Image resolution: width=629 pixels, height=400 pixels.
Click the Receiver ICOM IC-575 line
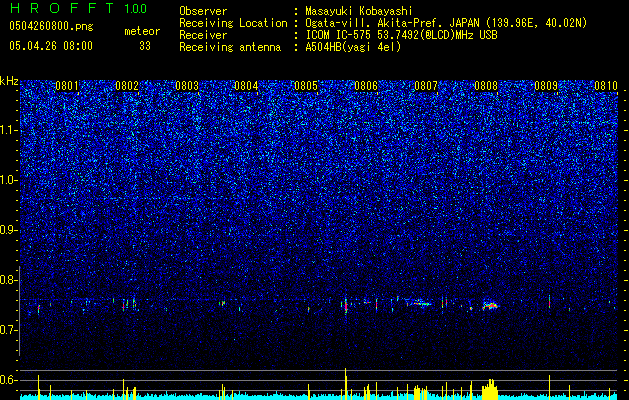401,35
